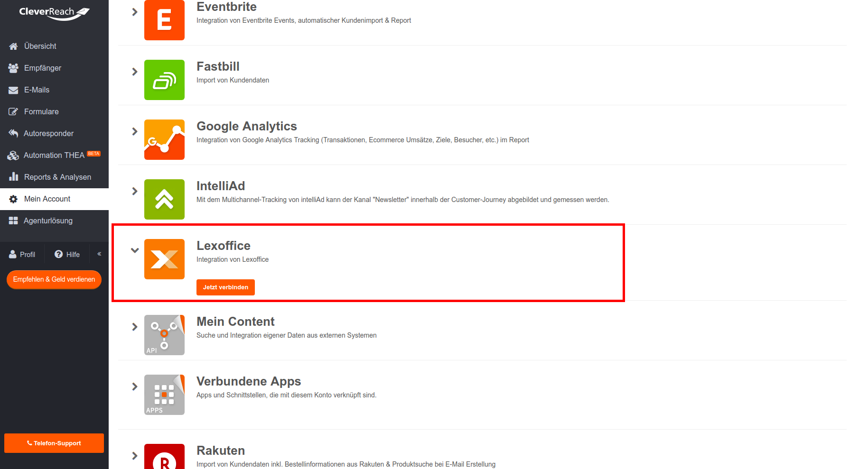Image resolution: width=868 pixels, height=469 pixels.
Task: Click the IntelliAd green arrows icon
Action: (164, 199)
